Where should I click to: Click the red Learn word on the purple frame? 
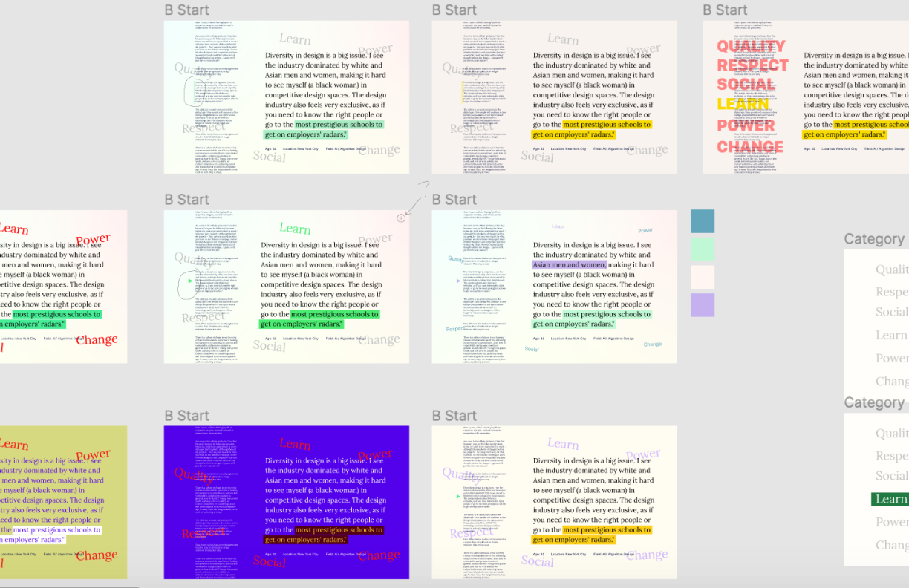coord(295,445)
